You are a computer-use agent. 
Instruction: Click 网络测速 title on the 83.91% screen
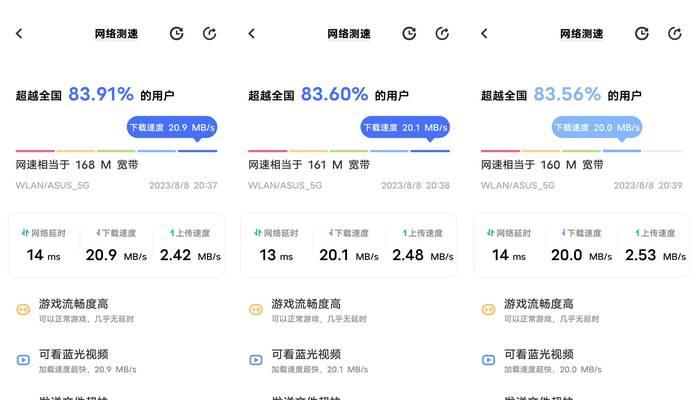tap(116, 34)
